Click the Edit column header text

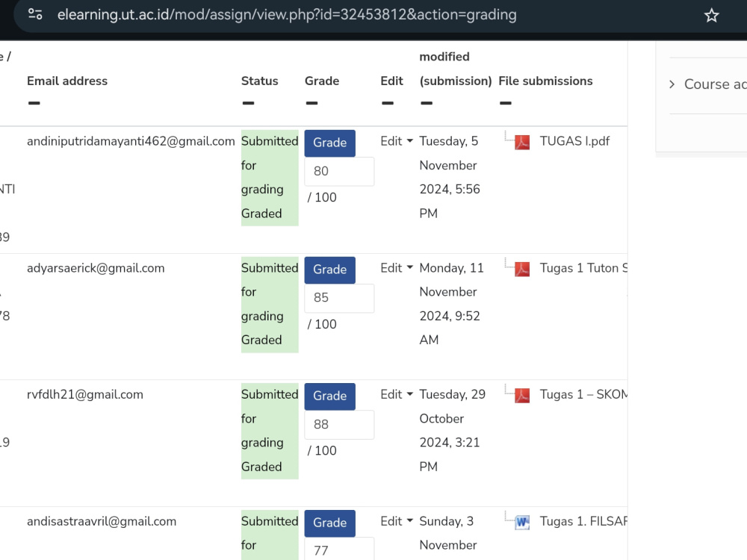click(391, 81)
